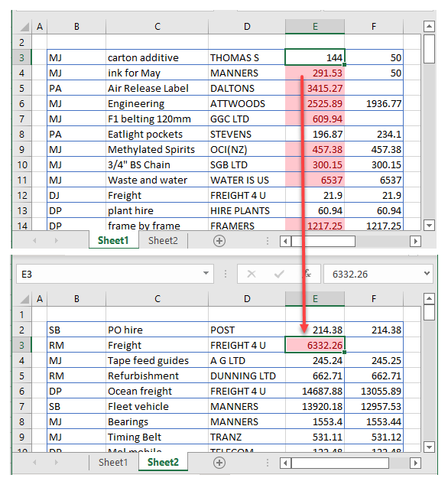
Task: Click the sheet tab scroll-right arrow in lower window
Action: (x=56, y=463)
